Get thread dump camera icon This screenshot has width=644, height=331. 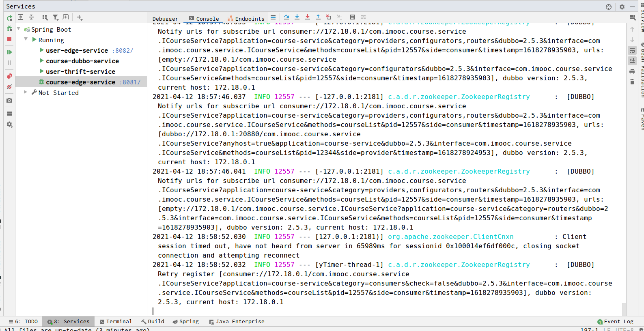point(9,100)
